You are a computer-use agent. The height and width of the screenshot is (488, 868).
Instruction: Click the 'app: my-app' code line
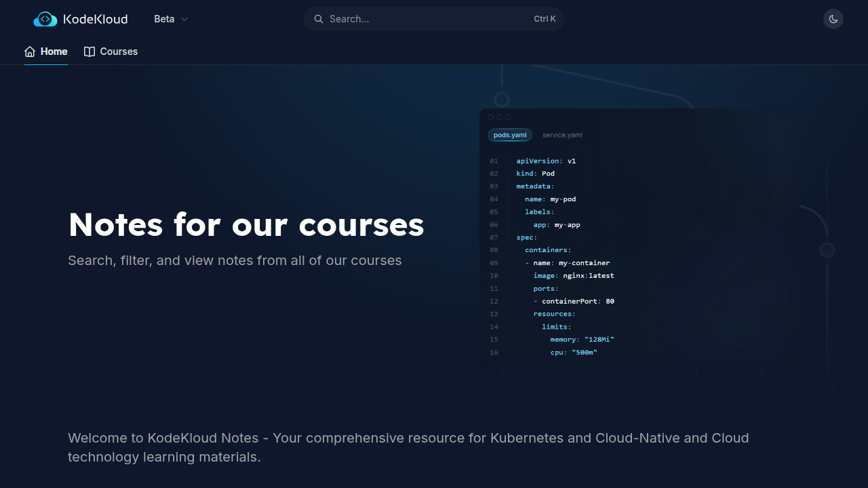(557, 224)
